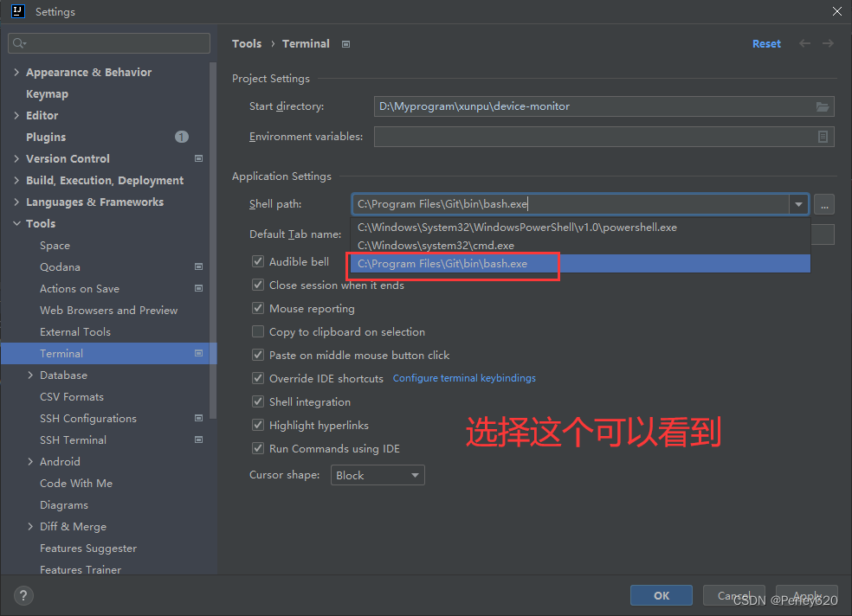Click the settings tree vertical scrollbar
Screen dimensions: 852x616
click(213, 241)
